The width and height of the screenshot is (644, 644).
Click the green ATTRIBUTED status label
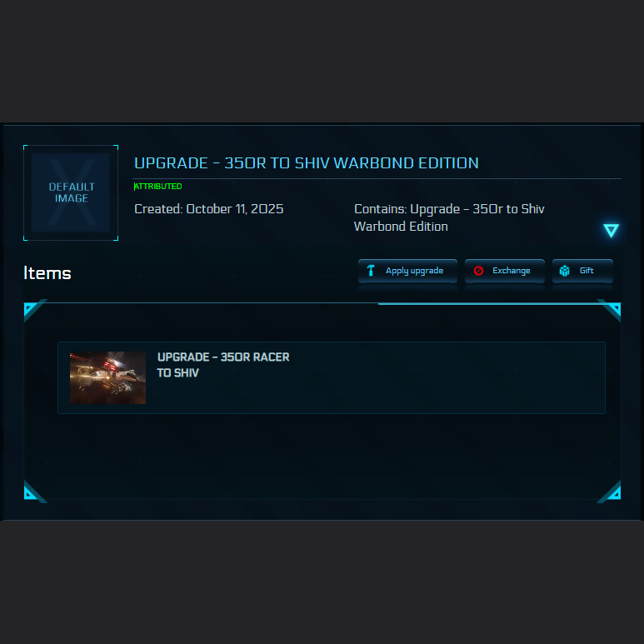pyautogui.click(x=158, y=187)
